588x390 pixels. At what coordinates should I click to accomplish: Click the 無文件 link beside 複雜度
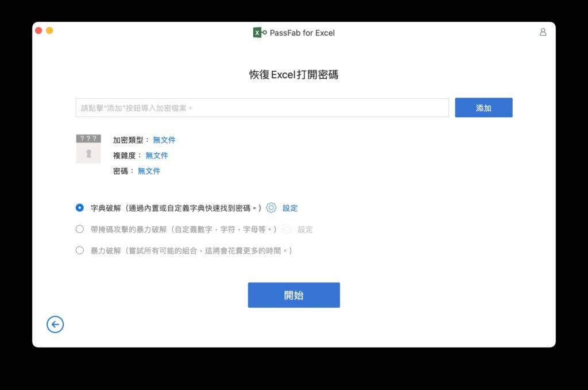157,155
